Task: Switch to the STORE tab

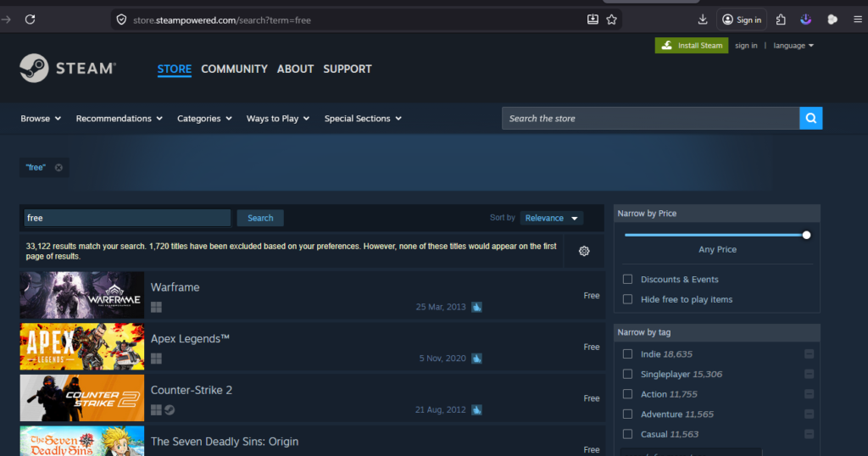Action: click(175, 70)
